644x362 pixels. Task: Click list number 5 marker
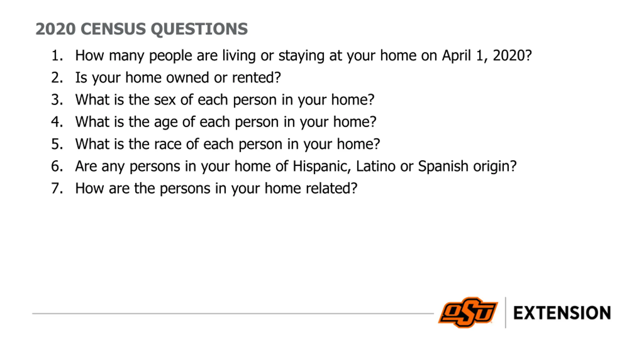pyautogui.click(x=57, y=144)
